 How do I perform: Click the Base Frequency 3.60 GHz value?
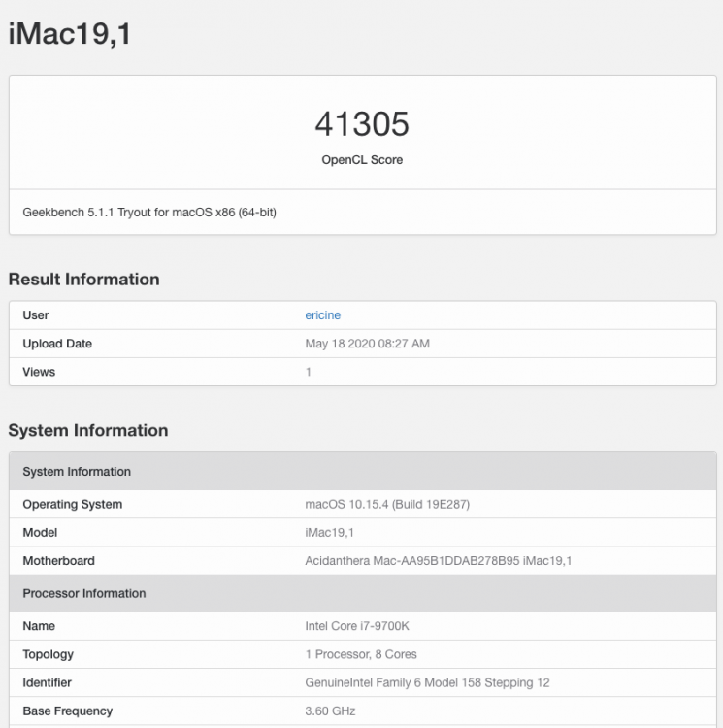[x=330, y=711]
